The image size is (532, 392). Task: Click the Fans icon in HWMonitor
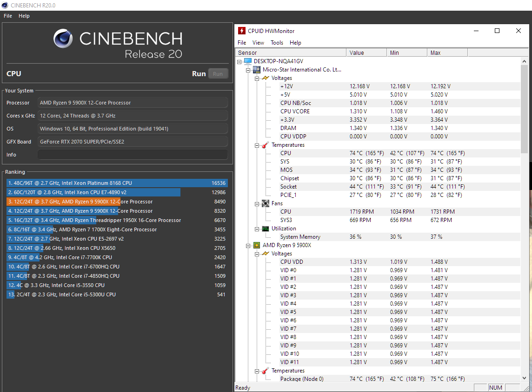click(x=266, y=203)
